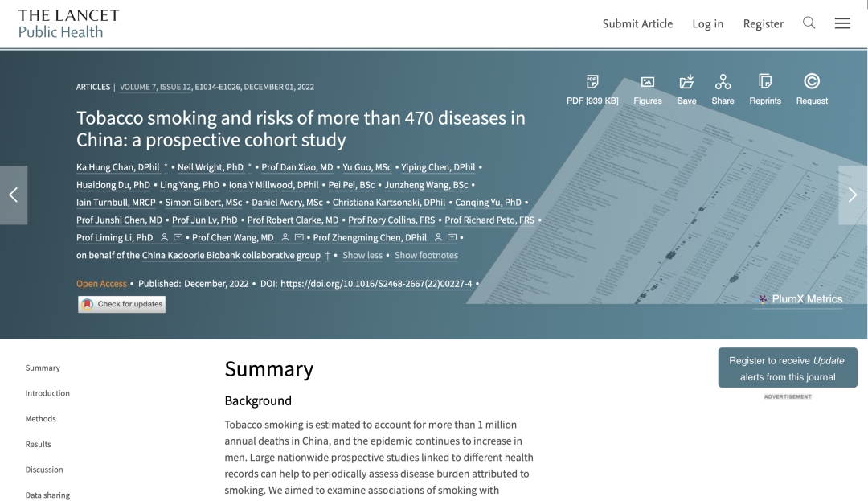Viewport: 868px width, 501px height.
Task: Open author Prof Rory Collins, FRS
Action: click(391, 220)
